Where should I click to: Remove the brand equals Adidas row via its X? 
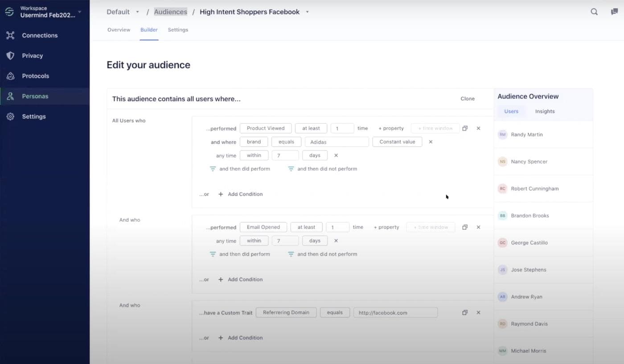click(430, 142)
